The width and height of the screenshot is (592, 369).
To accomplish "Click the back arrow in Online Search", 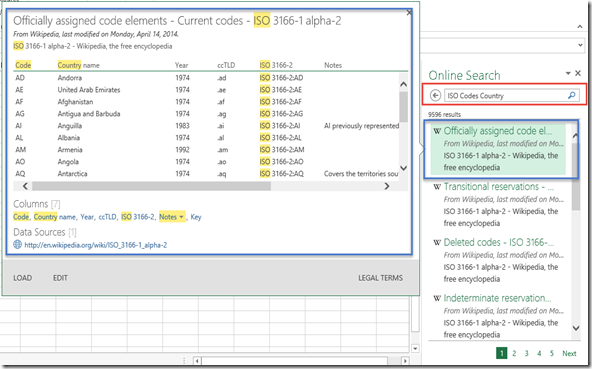I will 435,95.
